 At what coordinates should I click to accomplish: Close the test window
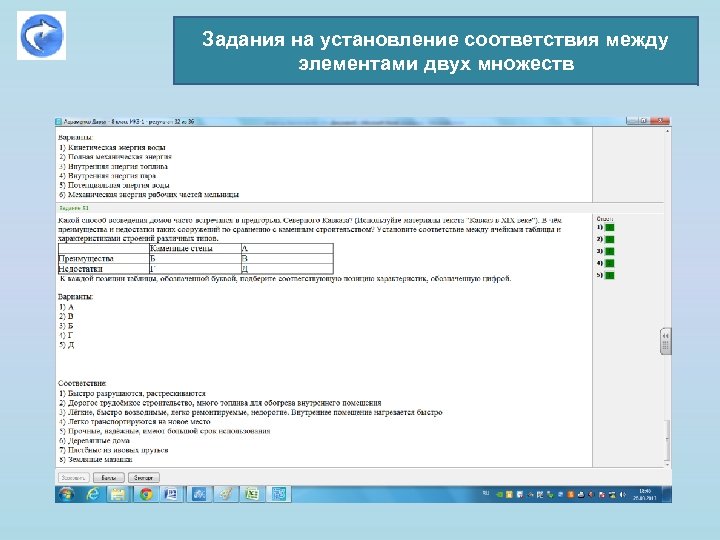click(x=660, y=121)
